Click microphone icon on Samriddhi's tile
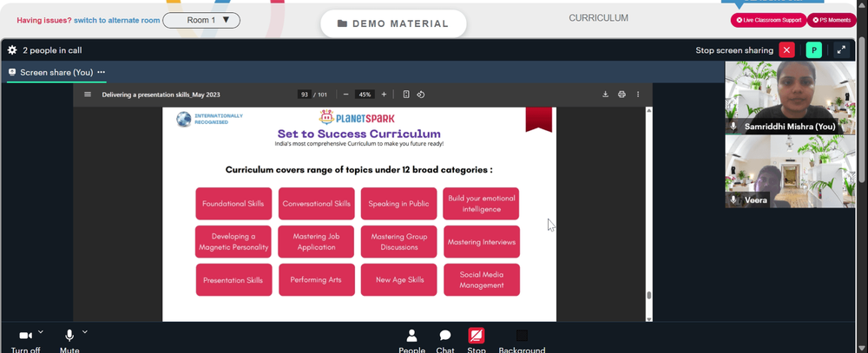Image resolution: width=868 pixels, height=353 pixels. point(733,126)
